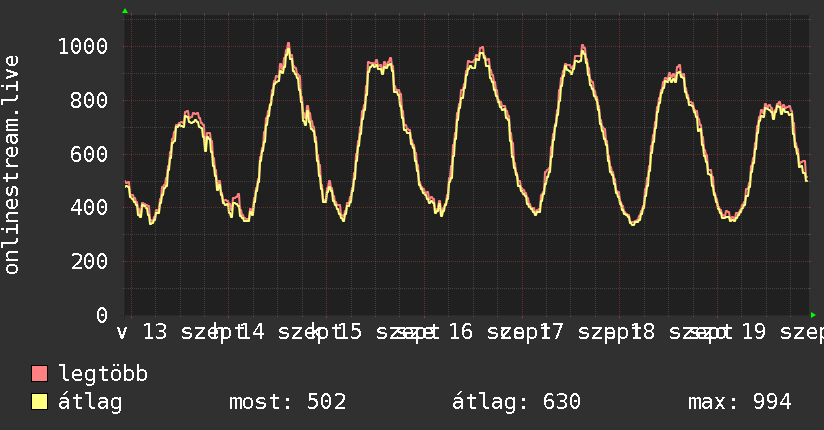
Task: Click the onlinestream.live vertical axis title
Action: pyautogui.click(x=11, y=165)
